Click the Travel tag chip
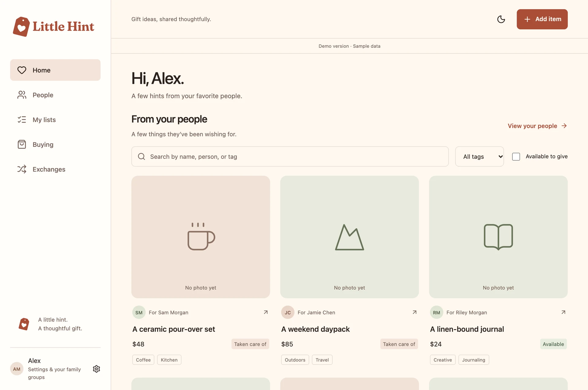Image resolution: width=588 pixels, height=390 pixels. (322, 360)
